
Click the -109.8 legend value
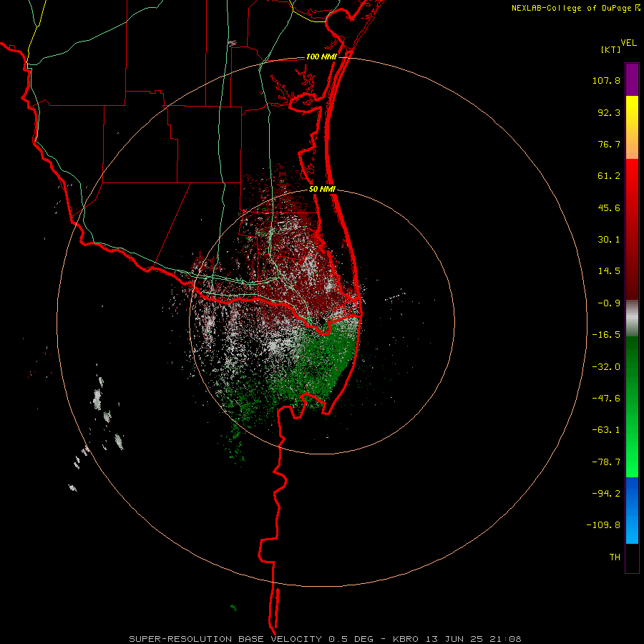(x=603, y=525)
